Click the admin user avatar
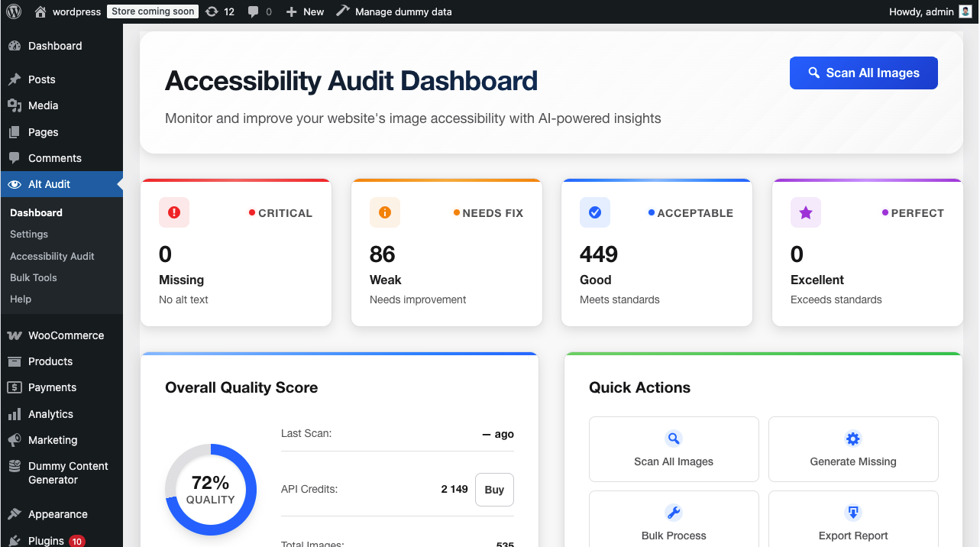 [965, 11]
